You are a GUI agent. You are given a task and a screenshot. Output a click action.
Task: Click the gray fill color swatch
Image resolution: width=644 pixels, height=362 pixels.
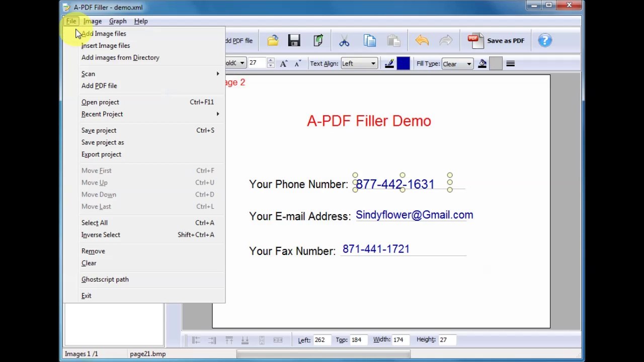[496, 63]
